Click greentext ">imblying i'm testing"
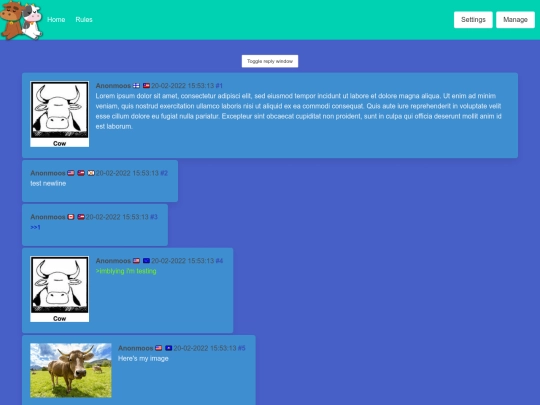The image size is (540, 405). 126,271
